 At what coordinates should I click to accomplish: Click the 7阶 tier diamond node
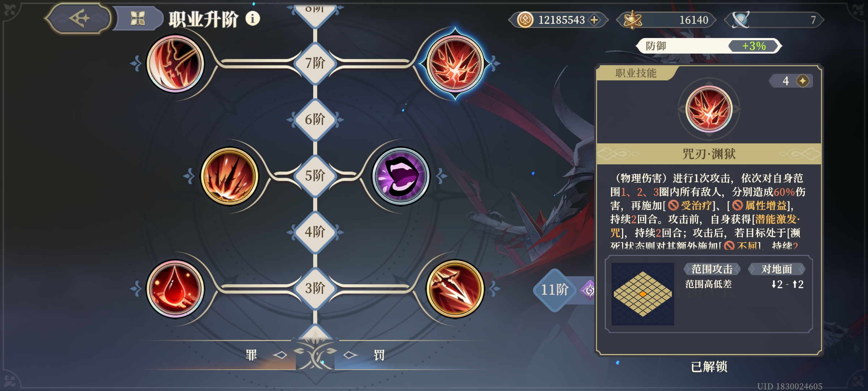point(315,63)
